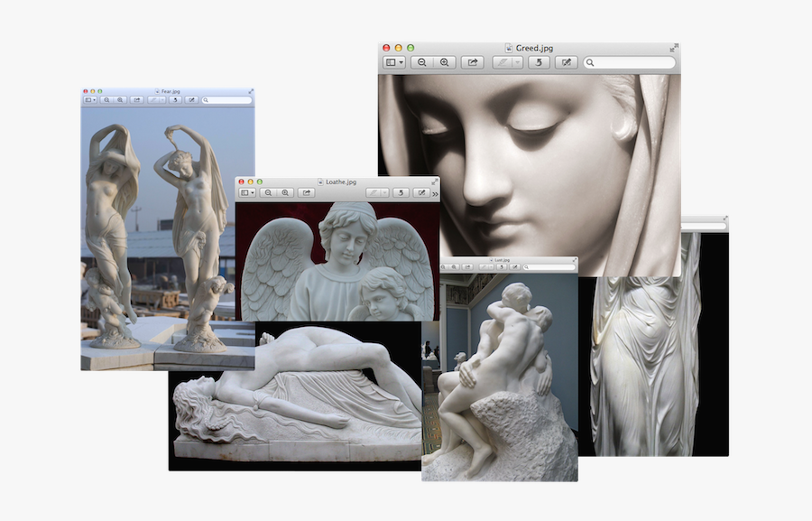Click the search field in Greed.jpg window
812x521 pixels.
click(629, 62)
